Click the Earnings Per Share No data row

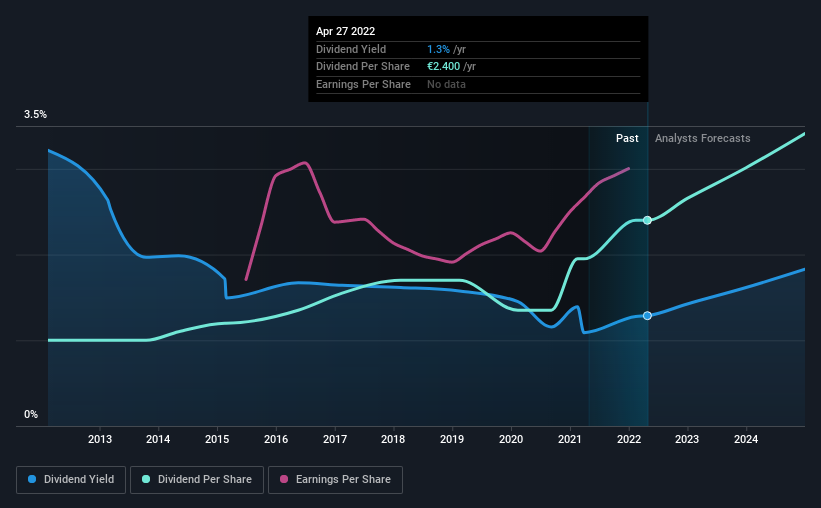(x=478, y=84)
